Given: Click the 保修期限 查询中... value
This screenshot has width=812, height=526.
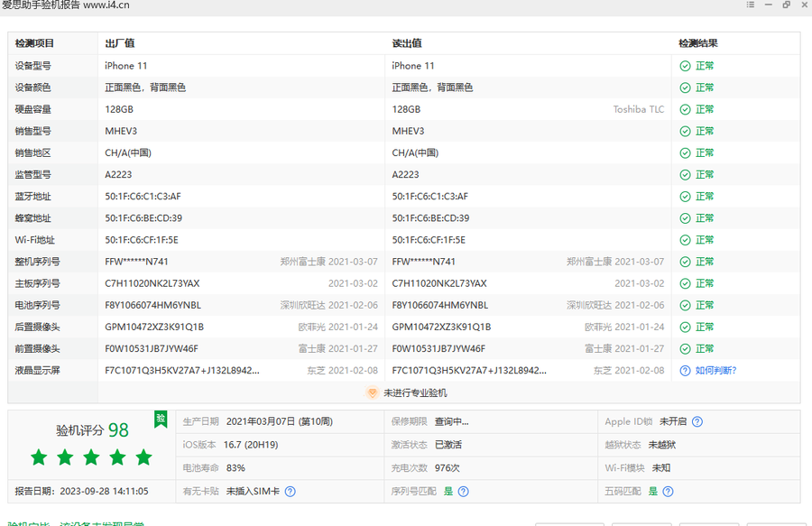Looking at the screenshot, I should click(452, 421).
